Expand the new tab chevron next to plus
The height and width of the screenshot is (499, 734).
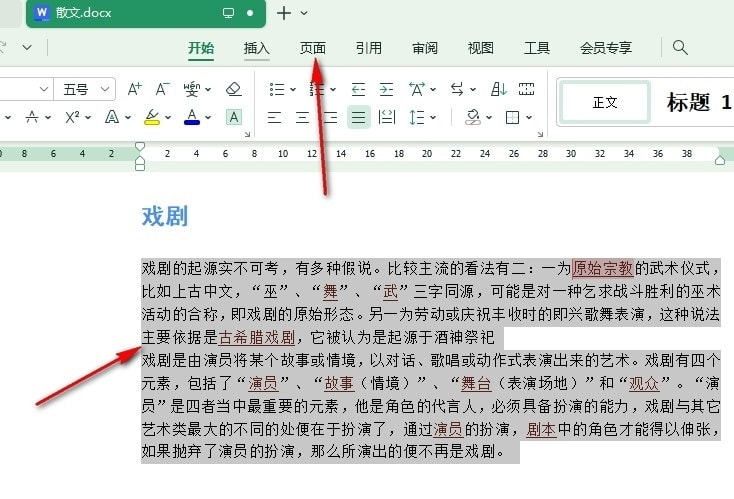click(304, 13)
